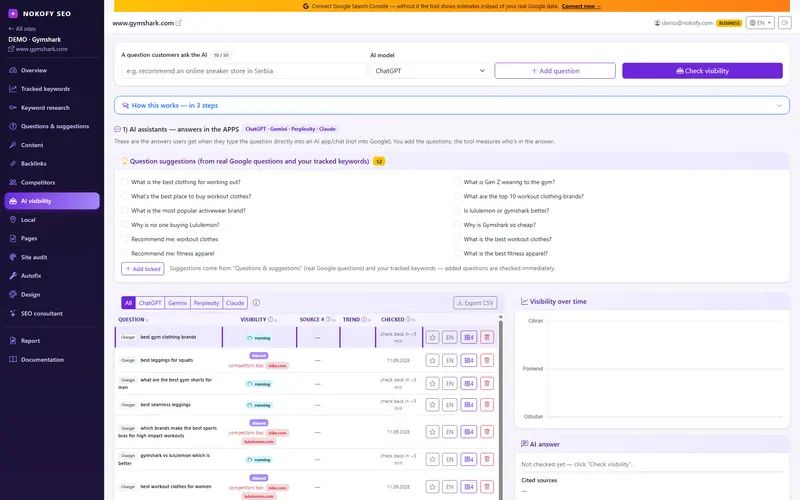This screenshot has width=800, height=500.
Task: Click the question input field
Action: tap(244, 71)
